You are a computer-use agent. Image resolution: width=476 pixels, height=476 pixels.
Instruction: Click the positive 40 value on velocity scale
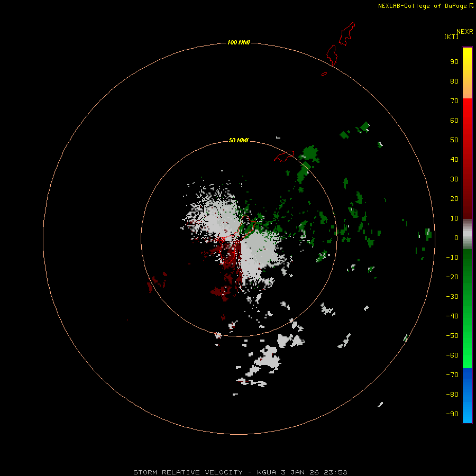(454, 160)
